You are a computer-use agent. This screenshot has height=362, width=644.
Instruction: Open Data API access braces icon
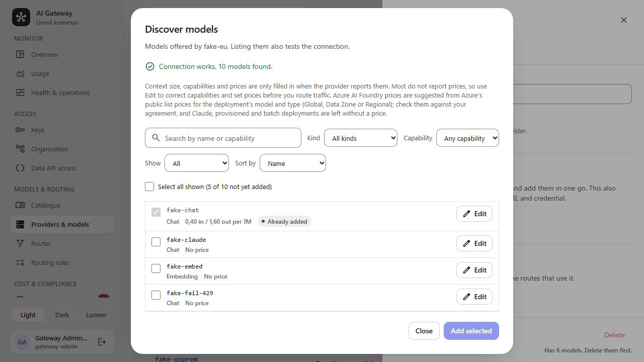click(20, 168)
